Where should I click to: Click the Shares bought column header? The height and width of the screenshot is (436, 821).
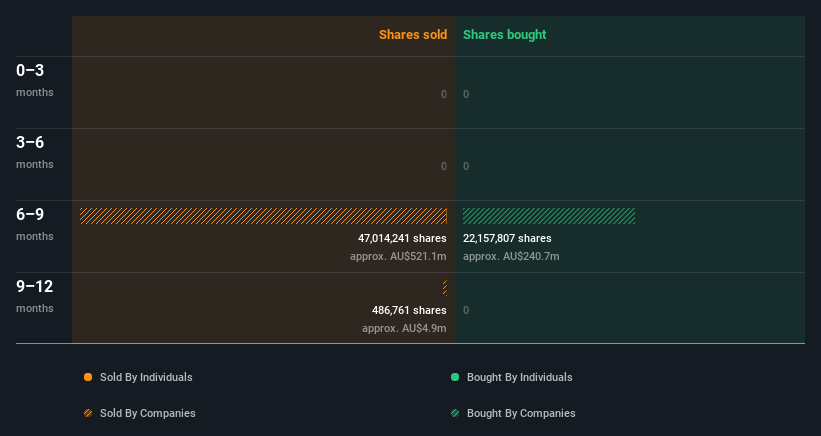(505, 35)
